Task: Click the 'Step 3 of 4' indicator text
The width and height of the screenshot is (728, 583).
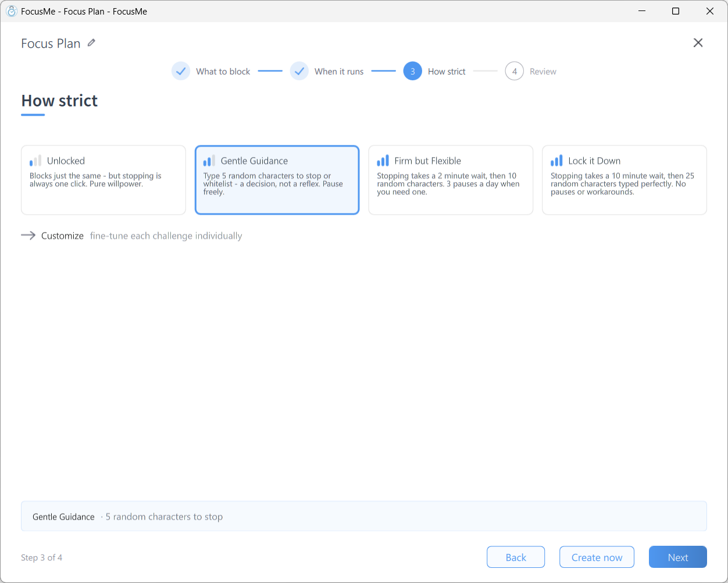Action: pos(41,557)
